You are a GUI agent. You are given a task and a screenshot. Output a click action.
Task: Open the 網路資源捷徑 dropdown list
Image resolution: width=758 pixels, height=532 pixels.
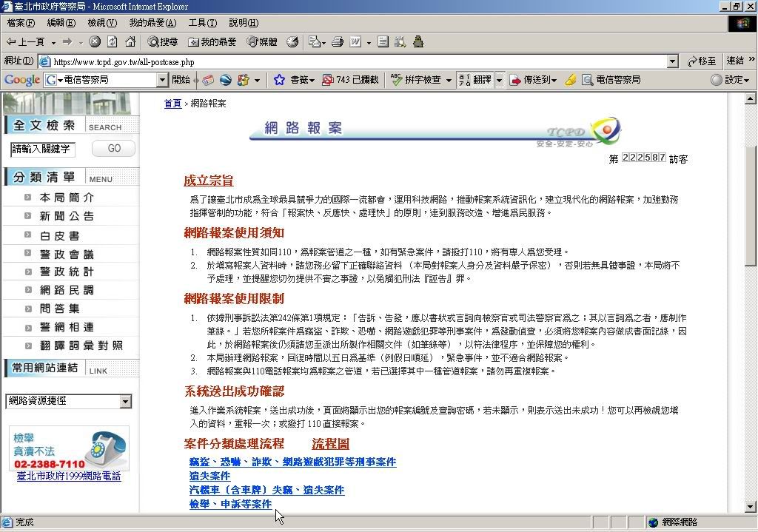tap(125, 401)
